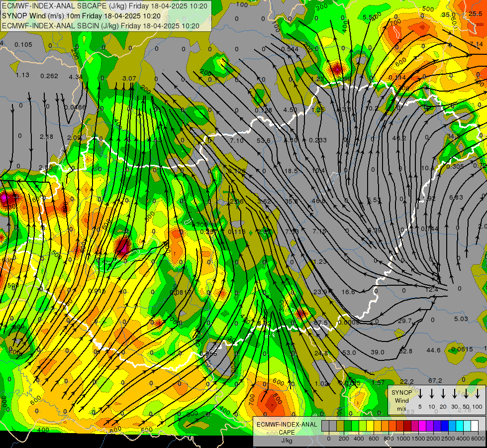Click the '39.0' value on the map

pos(378,352)
